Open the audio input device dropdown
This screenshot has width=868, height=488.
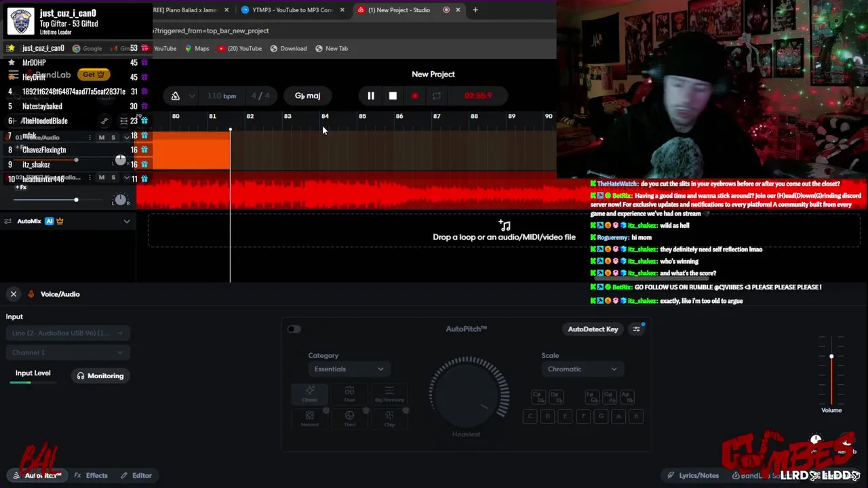67,333
